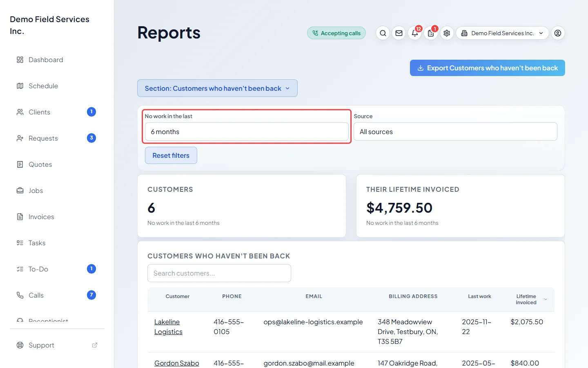This screenshot has height=368, width=588.
Task: Open the clipboard tasks icon with badge
Action: coord(431,33)
